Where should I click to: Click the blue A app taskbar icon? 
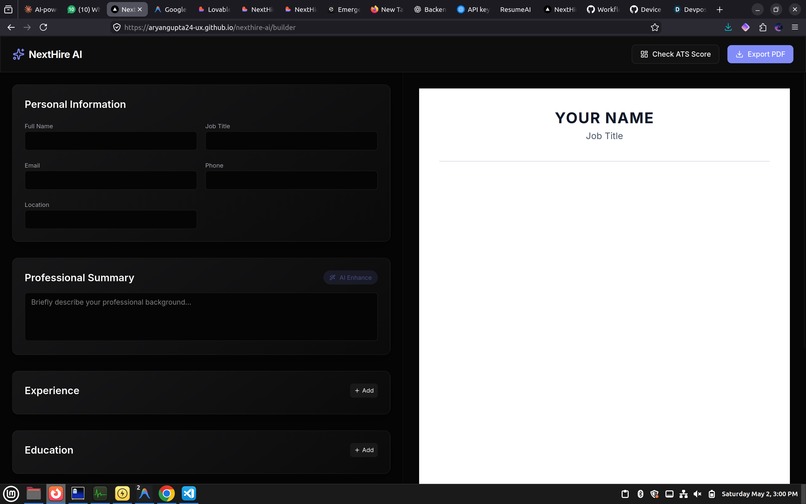[144, 494]
